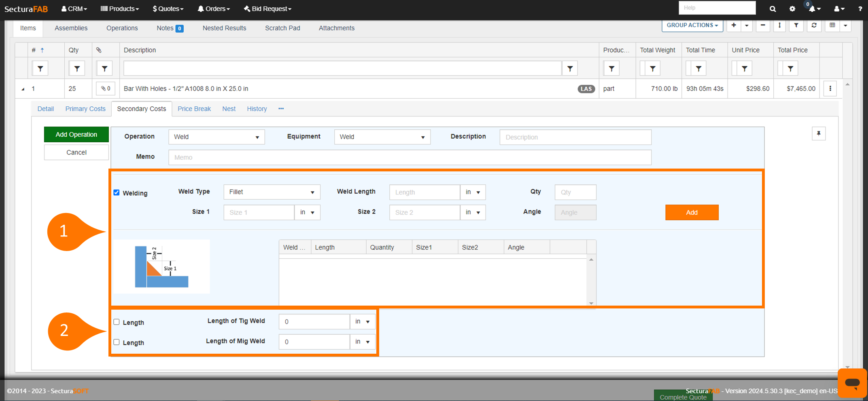Click into the Weld Length input field

tap(424, 192)
